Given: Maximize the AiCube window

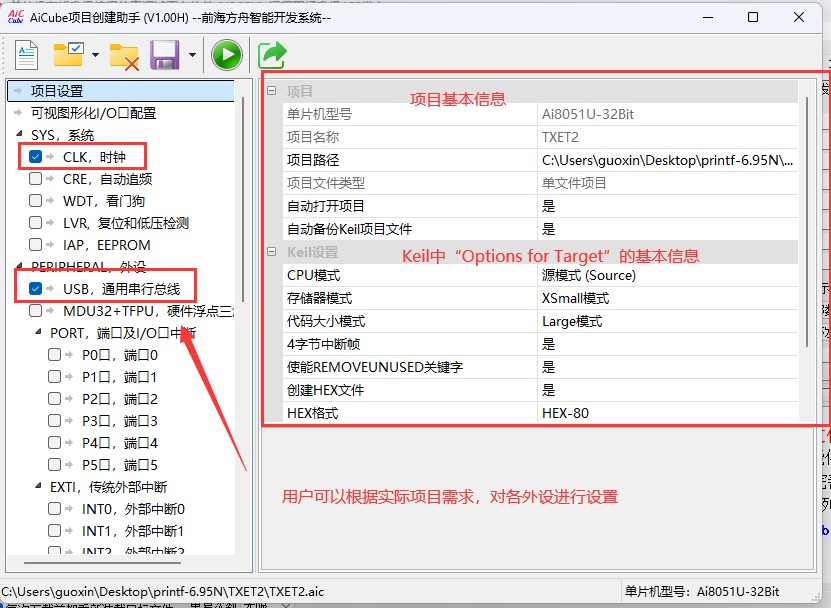Looking at the screenshot, I should pos(753,17).
